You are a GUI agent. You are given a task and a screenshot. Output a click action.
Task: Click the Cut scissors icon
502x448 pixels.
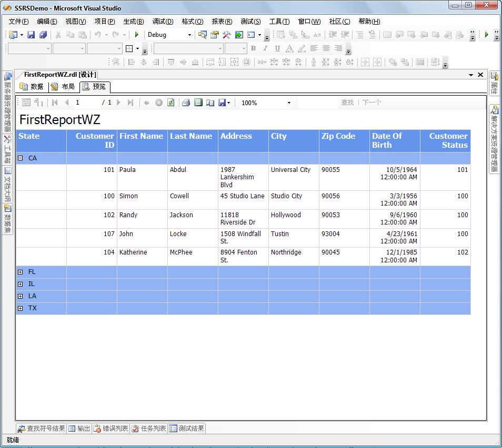[x=58, y=35]
